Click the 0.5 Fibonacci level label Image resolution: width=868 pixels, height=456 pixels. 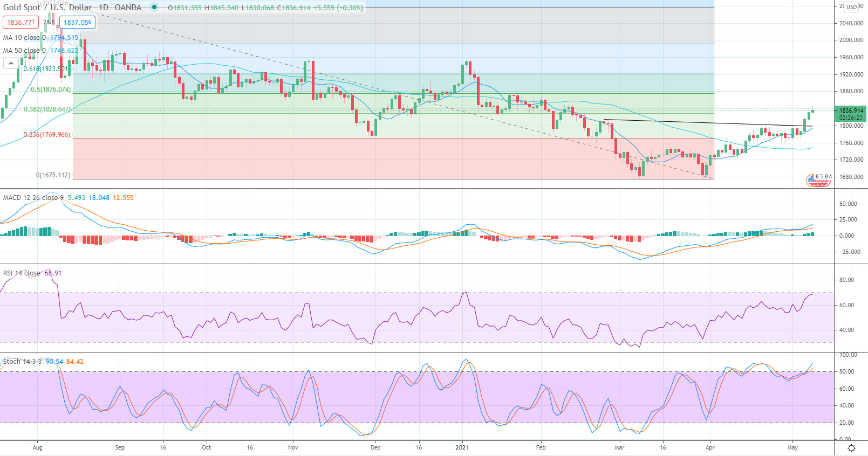pyautogui.click(x=50, y=89)
